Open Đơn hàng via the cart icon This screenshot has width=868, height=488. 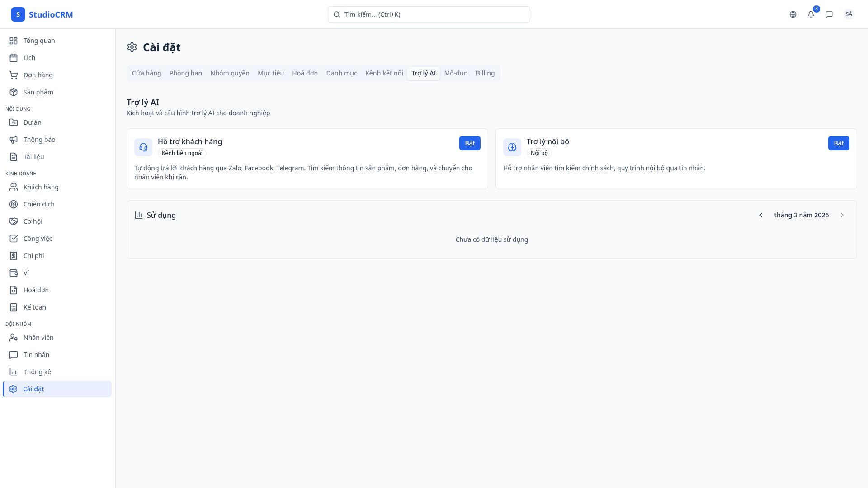(x=14, y=75)
